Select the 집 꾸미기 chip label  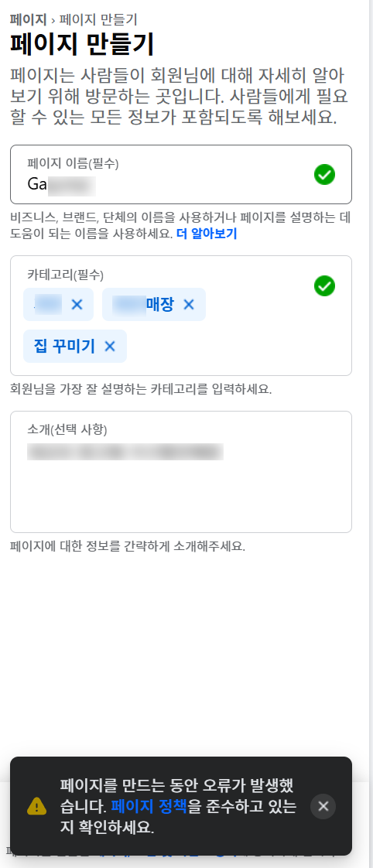[x=64, y=347]
